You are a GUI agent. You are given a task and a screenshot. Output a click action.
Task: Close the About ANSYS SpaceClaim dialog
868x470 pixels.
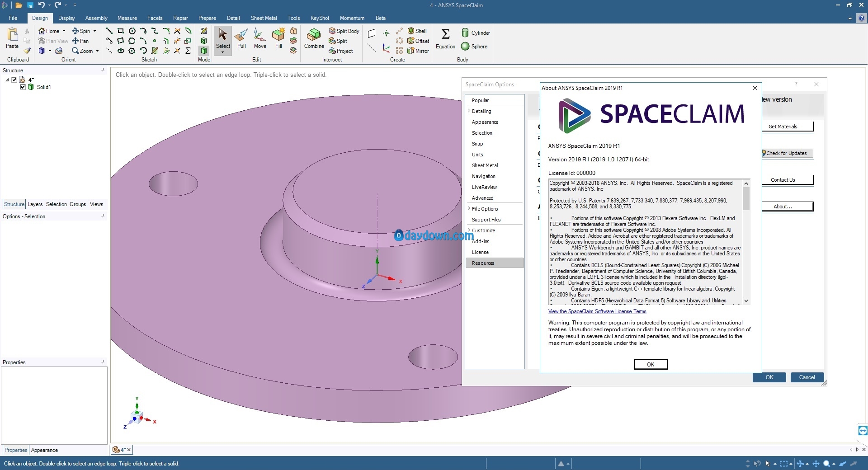click(x=755, y=88)
